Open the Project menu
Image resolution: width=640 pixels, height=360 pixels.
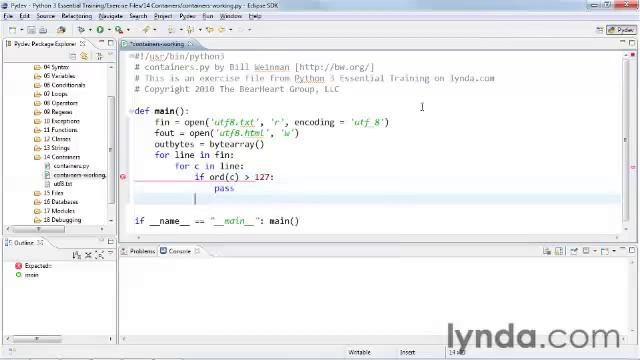163,16
